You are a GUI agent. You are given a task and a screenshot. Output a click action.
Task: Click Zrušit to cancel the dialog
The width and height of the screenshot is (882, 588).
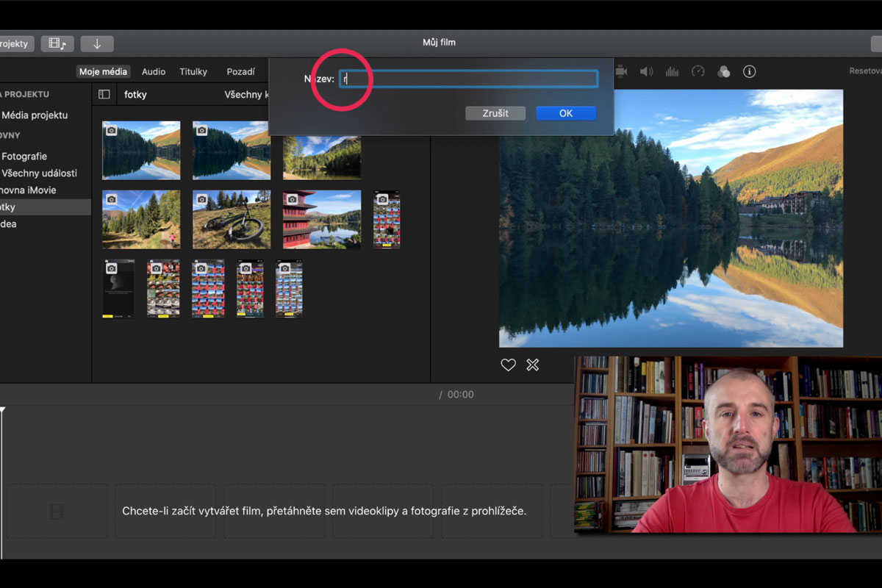pyautogui.click(x=495, y=113)
